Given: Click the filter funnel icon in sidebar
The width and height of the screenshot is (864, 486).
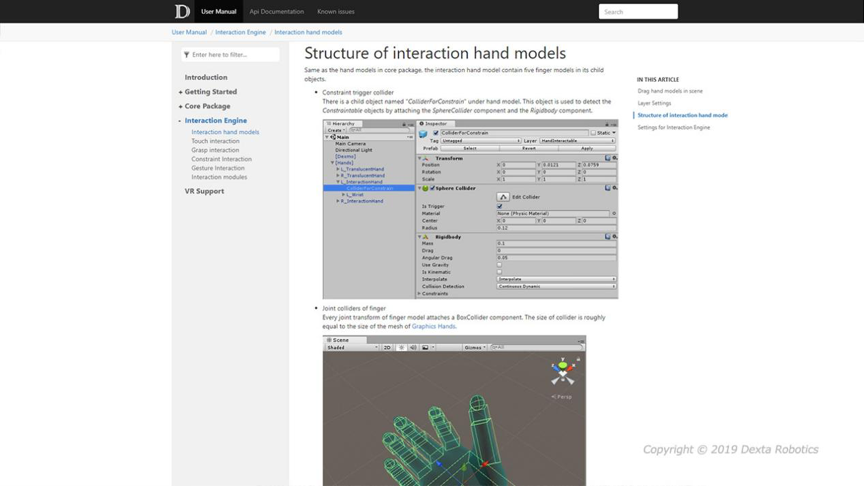Looking at the screenshot, I should pyautogui.click(x=187, y=55).
